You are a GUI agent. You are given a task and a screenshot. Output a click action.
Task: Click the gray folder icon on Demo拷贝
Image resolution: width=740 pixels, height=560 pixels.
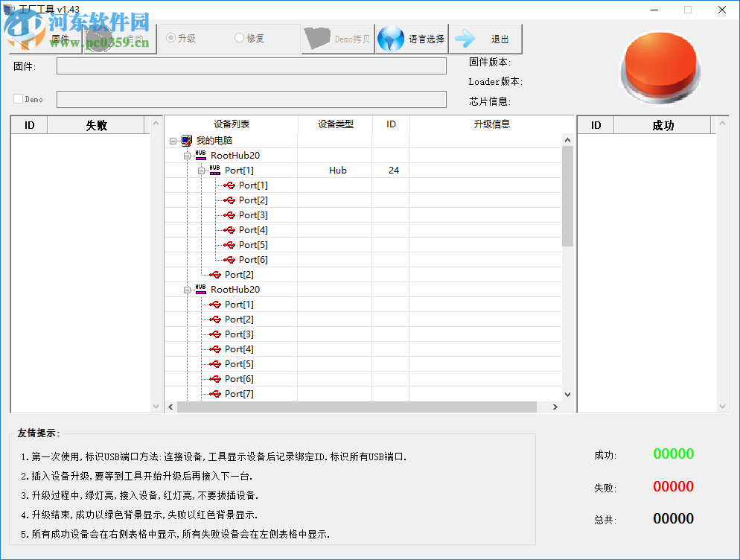pos(317,39)
